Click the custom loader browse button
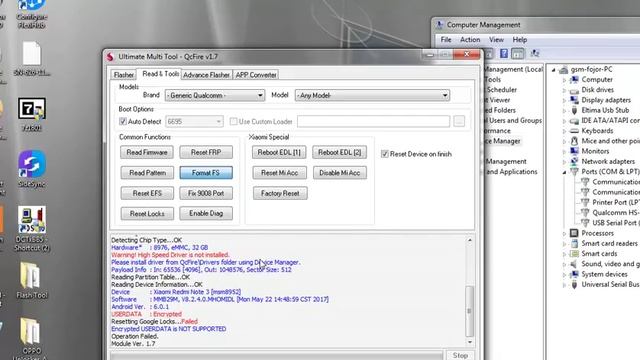 coord(459,121)
